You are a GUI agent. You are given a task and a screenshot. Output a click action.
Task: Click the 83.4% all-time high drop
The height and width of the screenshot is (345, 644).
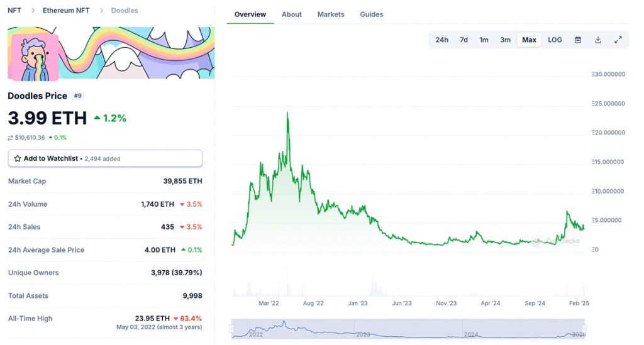click(187, 319)
